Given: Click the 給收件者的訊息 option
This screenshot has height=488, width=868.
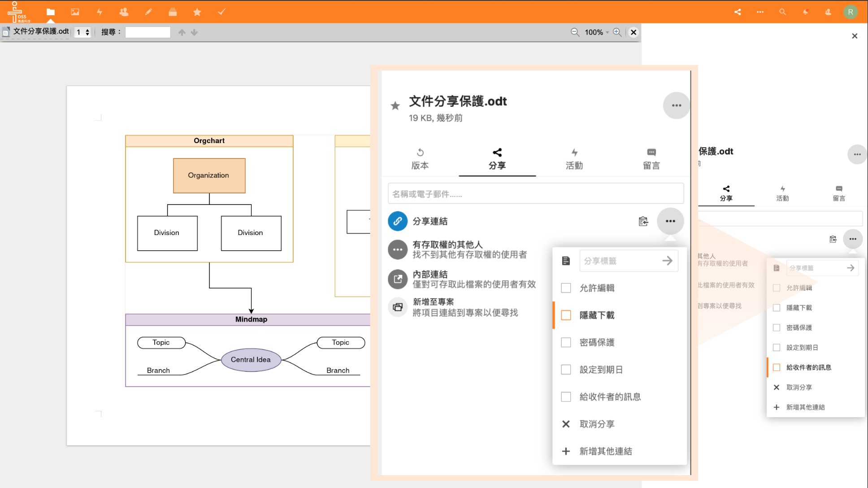Looking at the screenshot, I should click(x=609, y=396).
